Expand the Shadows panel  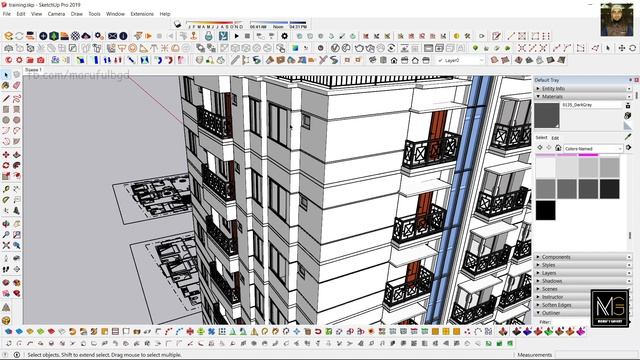(x=584, y=281)
